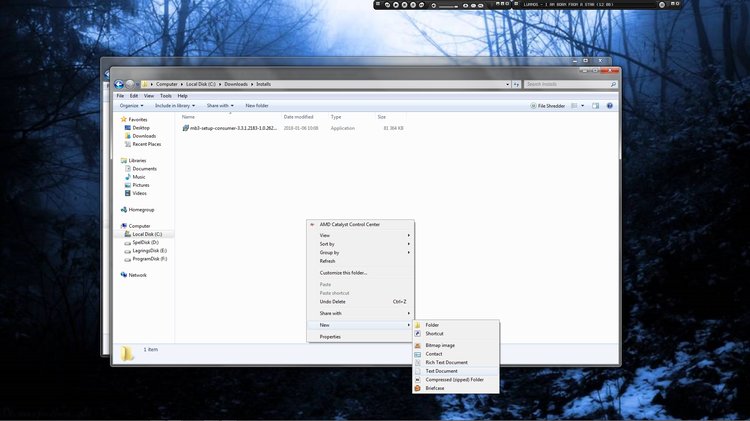Sort by the Type column header
Image resolution: width=750 pixels, height=421 pixels.
point(336,117)
